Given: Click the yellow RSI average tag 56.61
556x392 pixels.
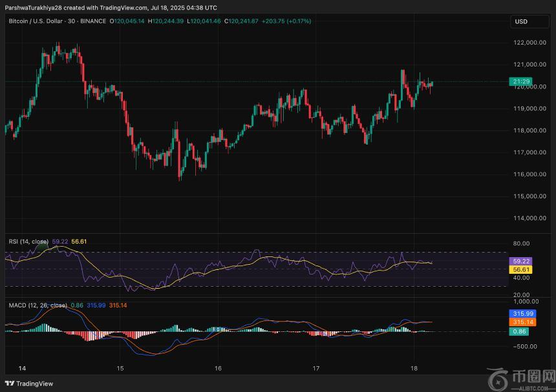Looking at the screenshot, I should pos(521,269).
